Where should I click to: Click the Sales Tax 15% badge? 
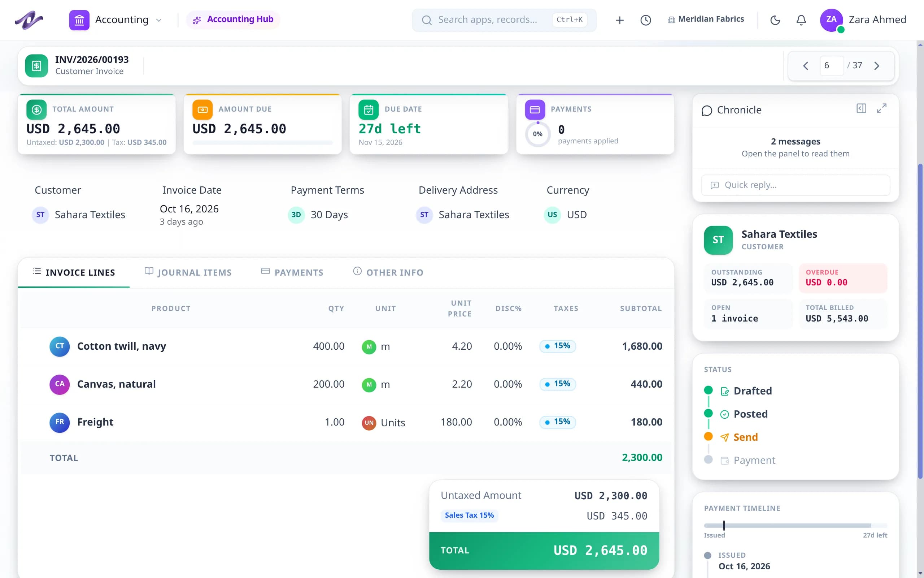pyautogui.click(x=469, y=515)
